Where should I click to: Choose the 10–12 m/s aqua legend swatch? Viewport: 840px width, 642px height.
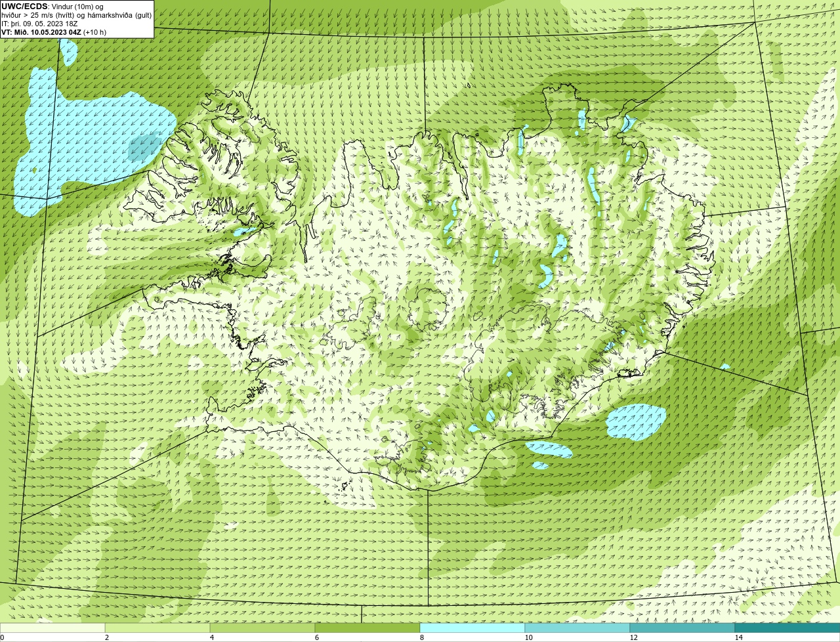[x=577, y=628]
